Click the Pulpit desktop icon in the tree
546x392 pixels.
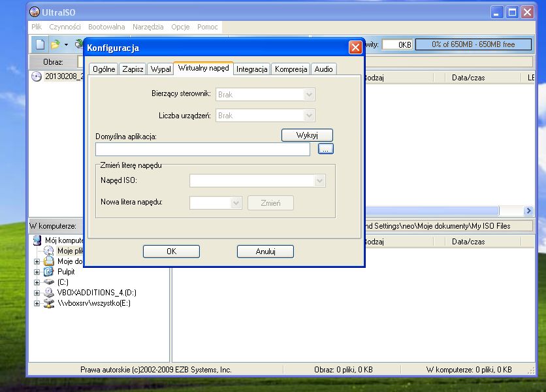point(49,271)
